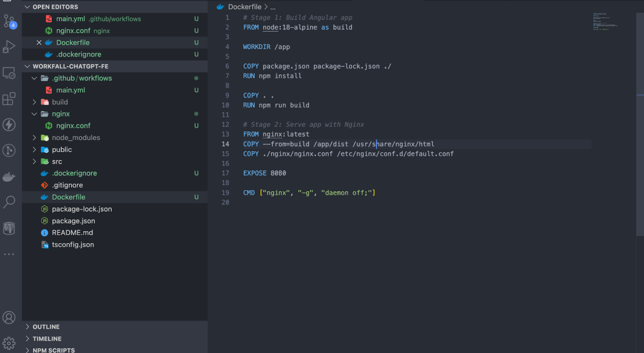Open the Docker extension panel
Viewport: 644px width, 353px height.
[9, 176]
